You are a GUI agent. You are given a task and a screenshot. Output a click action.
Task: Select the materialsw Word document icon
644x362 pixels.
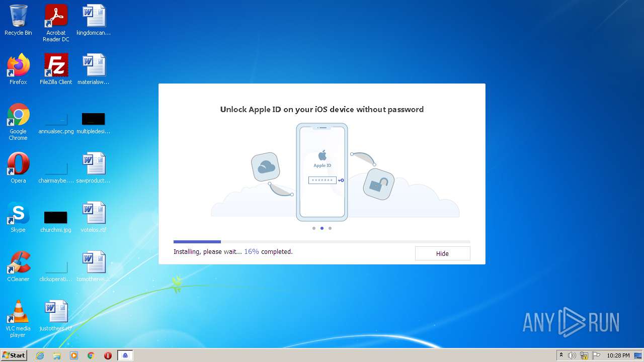(94, 69)
